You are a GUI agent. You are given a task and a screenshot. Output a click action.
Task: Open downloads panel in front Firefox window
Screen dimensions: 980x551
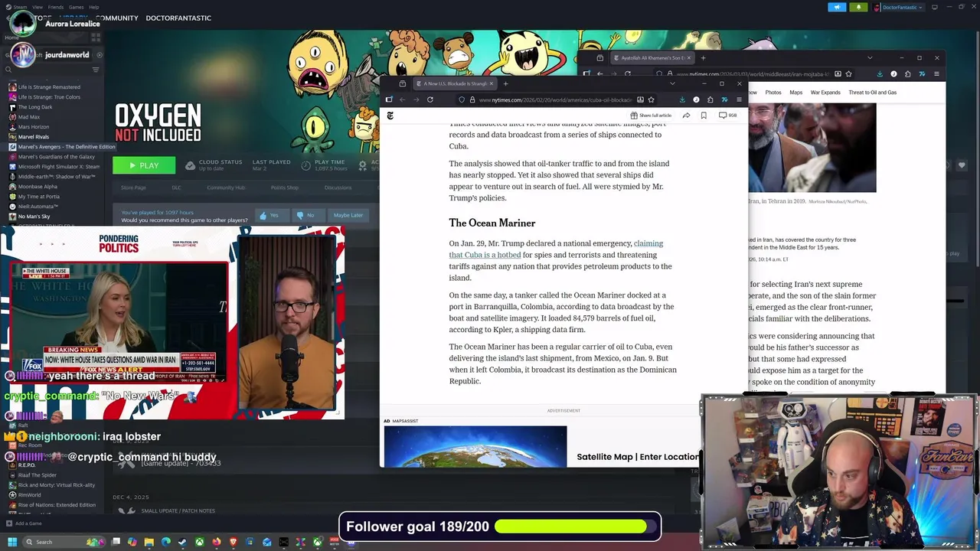tap(682, 99)
